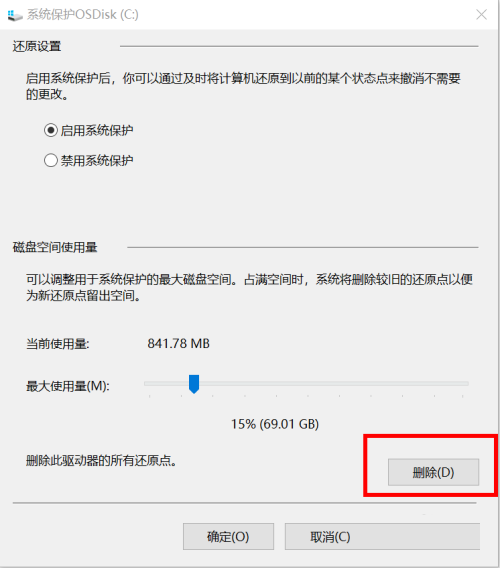Click the blue 最大使用量 slider thumb
This screenshot has height=568, width=500.
pos(194,384)
